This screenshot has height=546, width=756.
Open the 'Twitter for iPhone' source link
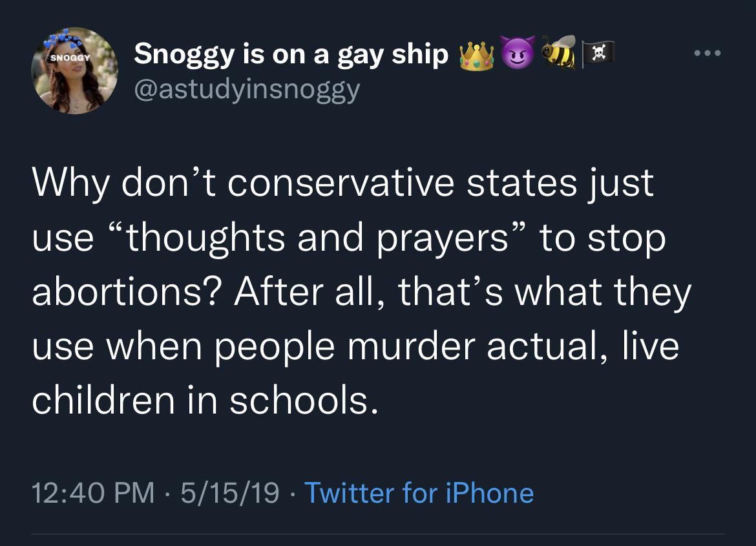pos(419,493)
